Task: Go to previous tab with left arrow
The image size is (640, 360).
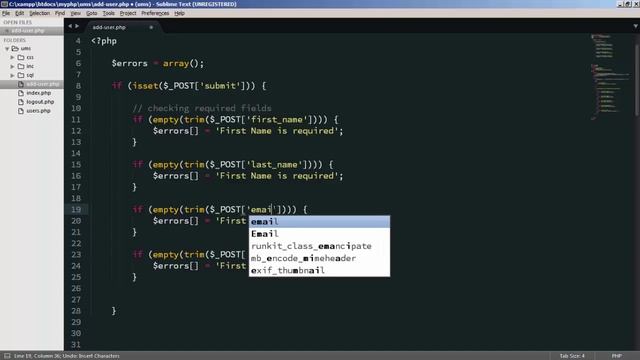Action: pos(70,26)
